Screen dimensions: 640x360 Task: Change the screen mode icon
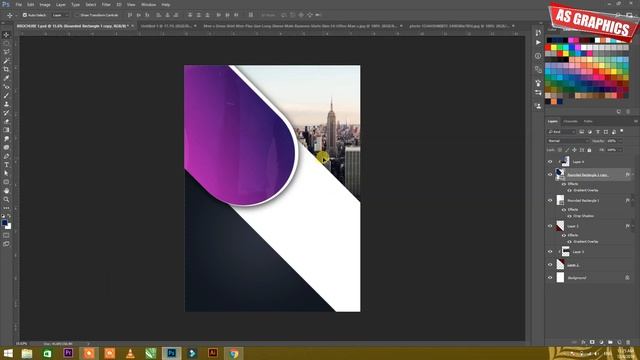[x=6, y=244]
